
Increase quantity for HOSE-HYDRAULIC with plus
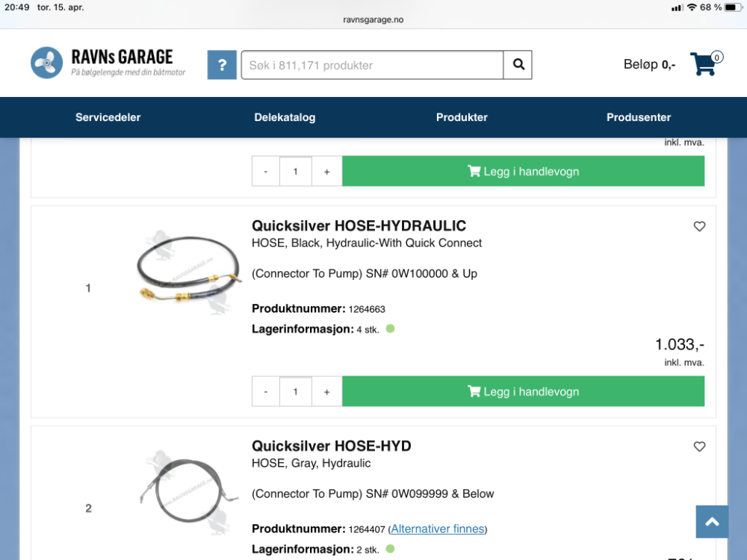coord(327,392)
